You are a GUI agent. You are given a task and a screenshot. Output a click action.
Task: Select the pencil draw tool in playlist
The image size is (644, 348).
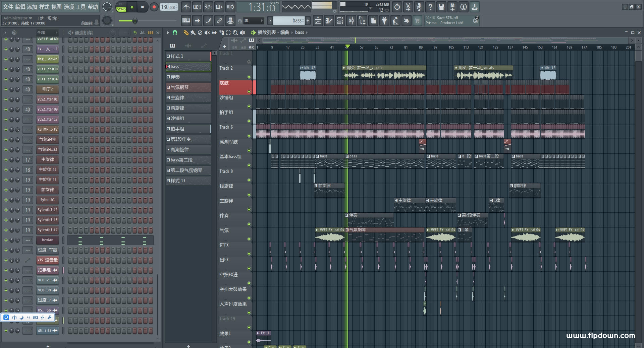click(185, 32)
